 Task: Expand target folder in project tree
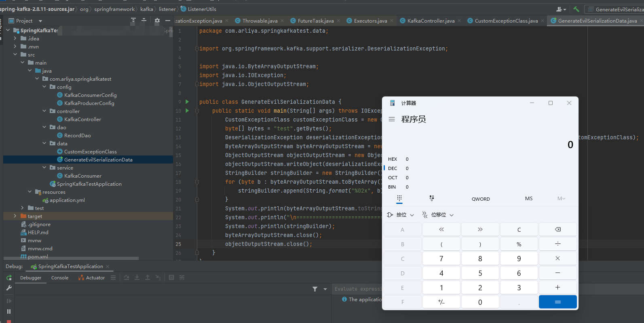pyautogui.click(x=15, y=216)
